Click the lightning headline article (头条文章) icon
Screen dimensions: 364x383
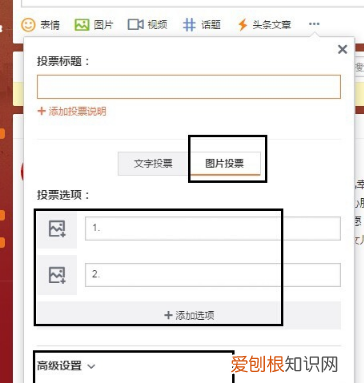coord(243,25)
